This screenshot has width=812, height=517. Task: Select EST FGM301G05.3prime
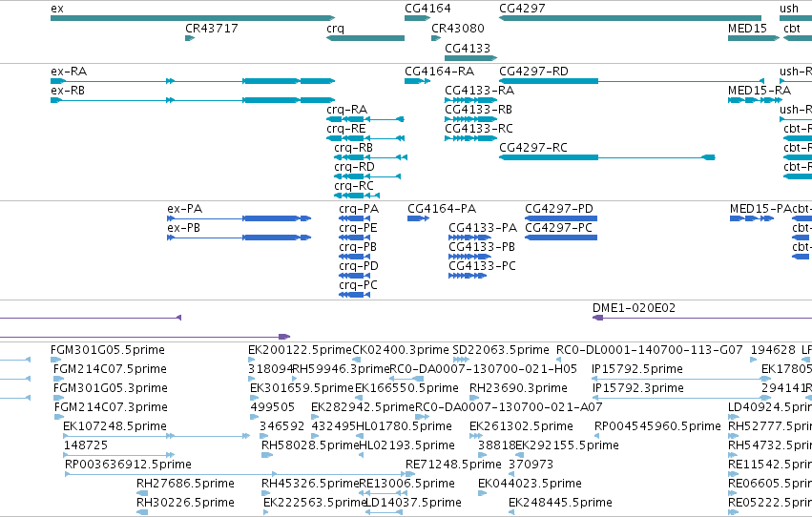click(x=58, y=398)
